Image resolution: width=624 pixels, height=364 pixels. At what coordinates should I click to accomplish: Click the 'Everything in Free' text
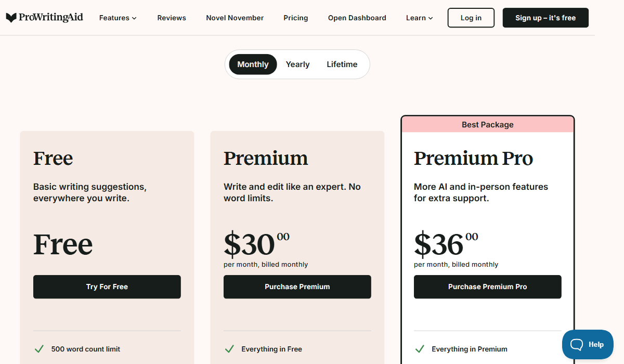point(272,349)
